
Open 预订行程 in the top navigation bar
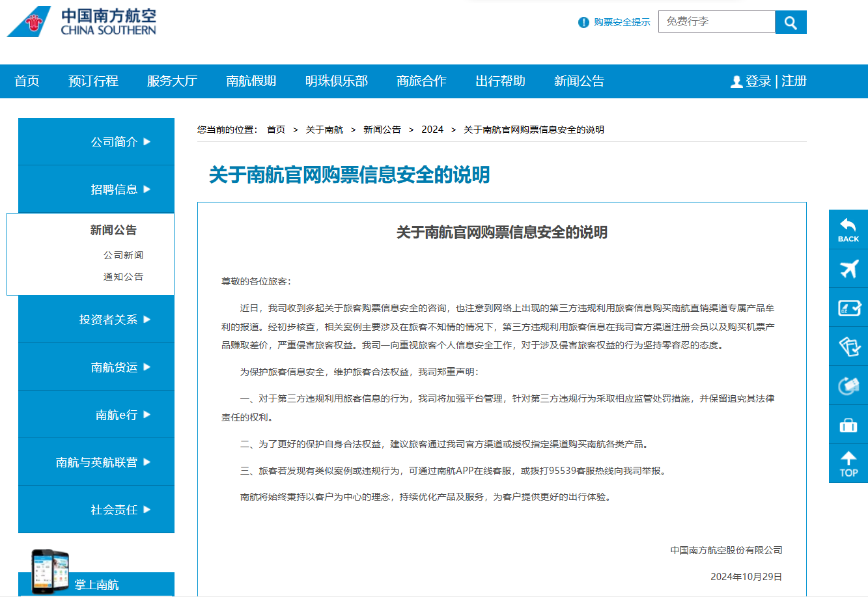(x=93, y=81)
